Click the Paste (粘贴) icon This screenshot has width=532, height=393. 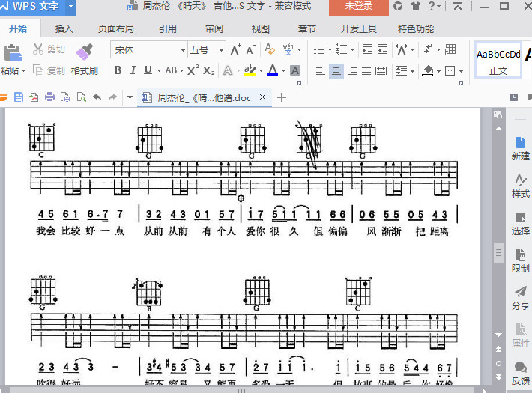[13, 53]
